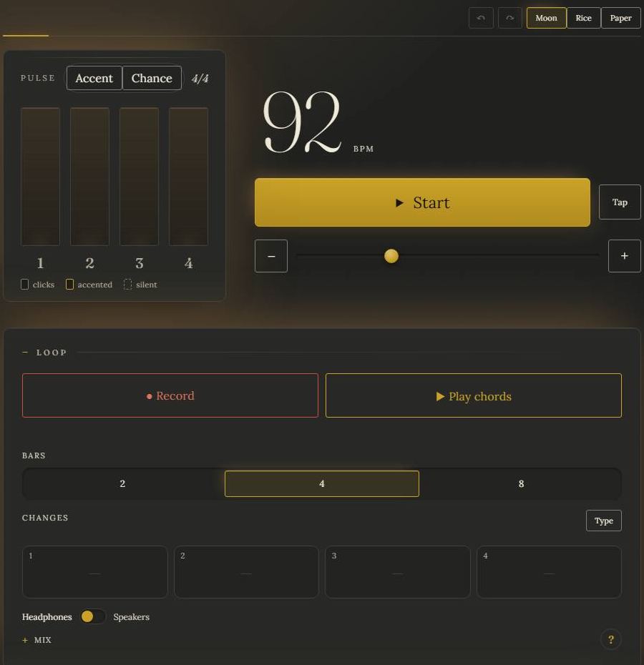Image resolution: width=644 pixels, height=665 pixels.
Task: Click the redo arrow icon
Action: click(509, 18)
